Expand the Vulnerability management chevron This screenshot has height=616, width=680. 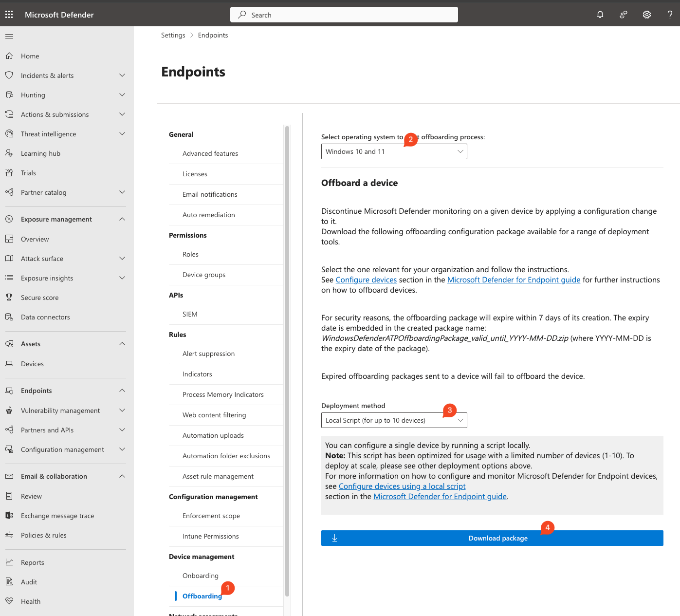pyautogui.click(x=122, y=410)
